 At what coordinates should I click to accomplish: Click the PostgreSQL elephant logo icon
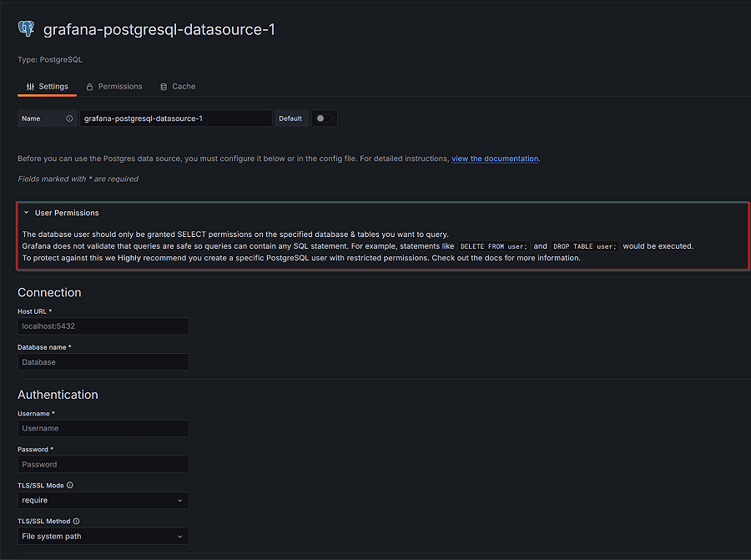point(25,28)
